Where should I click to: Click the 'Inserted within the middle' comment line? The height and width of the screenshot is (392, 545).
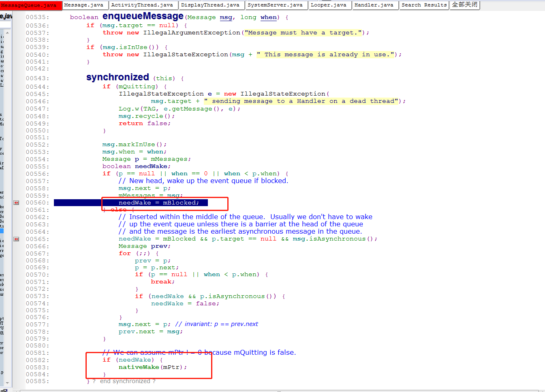coord(246,217)
